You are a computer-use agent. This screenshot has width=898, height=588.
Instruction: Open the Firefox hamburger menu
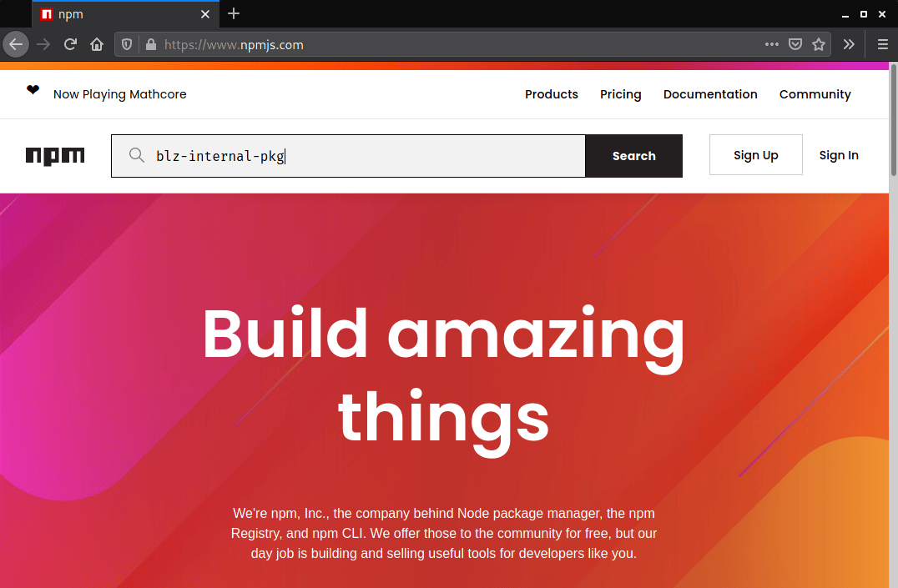pyautogui.click(x=882, y=44)
